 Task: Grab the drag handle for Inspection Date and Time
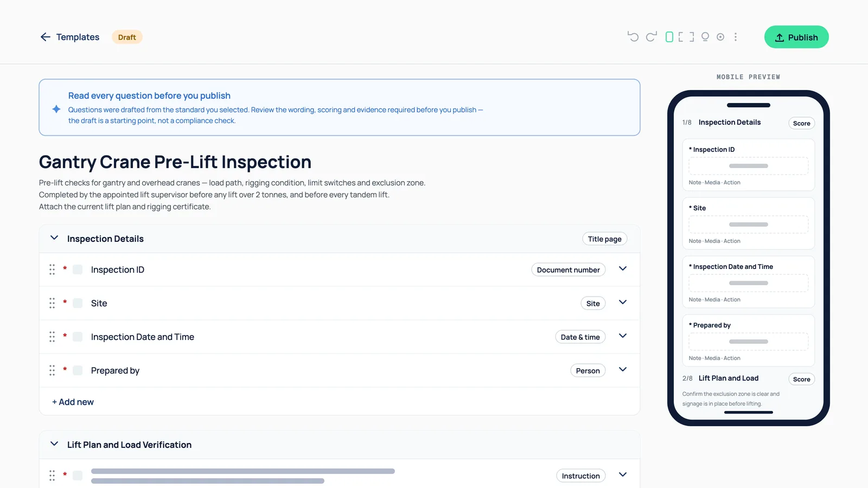(x=52, y=337)
